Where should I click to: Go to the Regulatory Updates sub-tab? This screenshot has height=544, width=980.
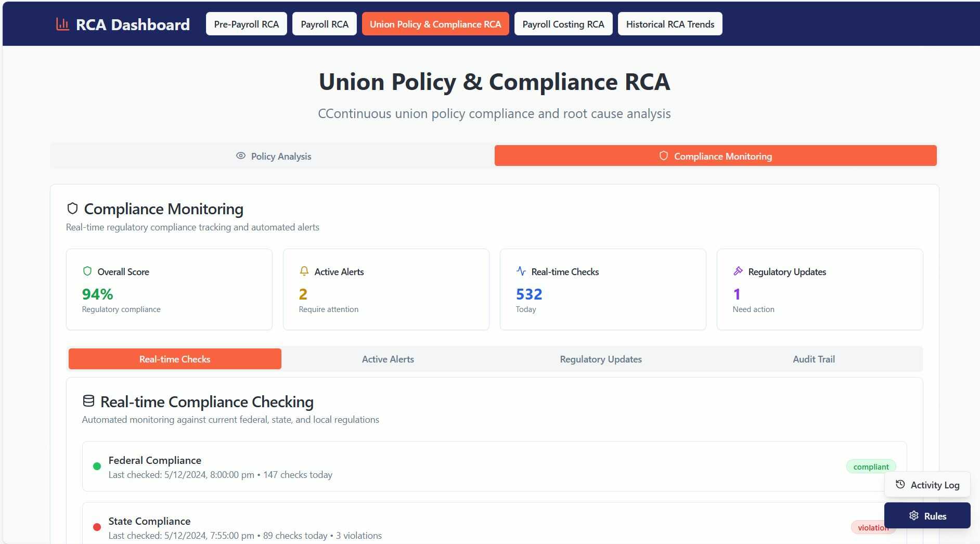[x=600, y=359]
